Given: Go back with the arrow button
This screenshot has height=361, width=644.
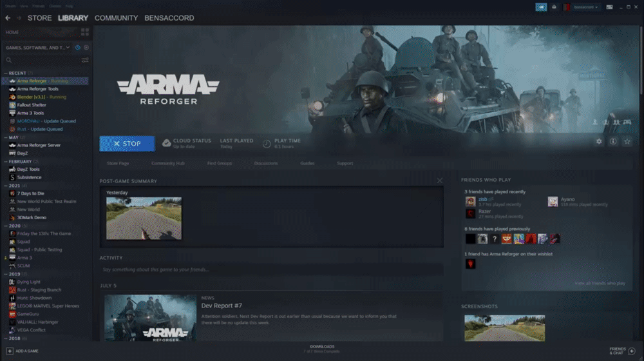Looking at the screenshot, I should point(8,18).
